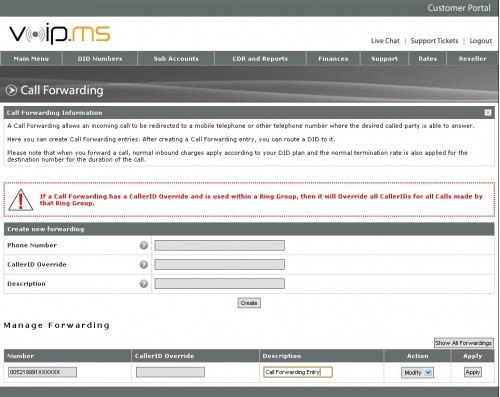Click the Call Forwarding Entry description field
Screen dimensions: 500x397
[x=298, y=372]
